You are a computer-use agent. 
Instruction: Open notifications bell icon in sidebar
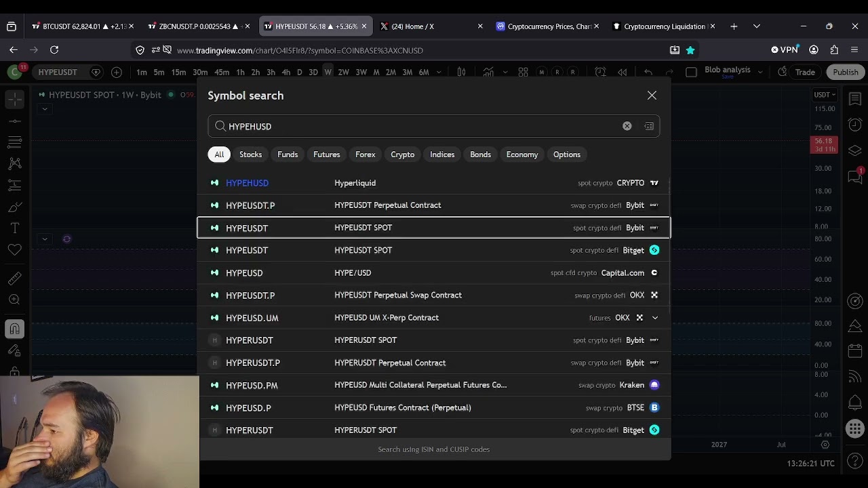tap(855, 403)
